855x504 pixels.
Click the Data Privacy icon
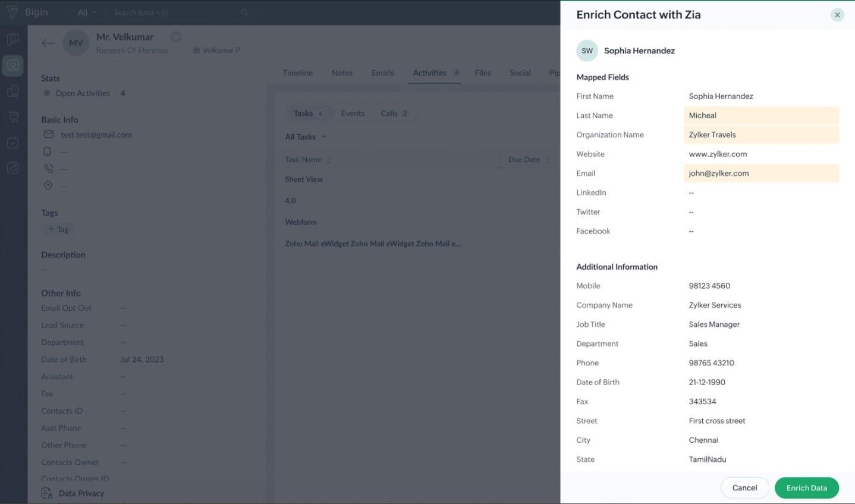[47, 493]
